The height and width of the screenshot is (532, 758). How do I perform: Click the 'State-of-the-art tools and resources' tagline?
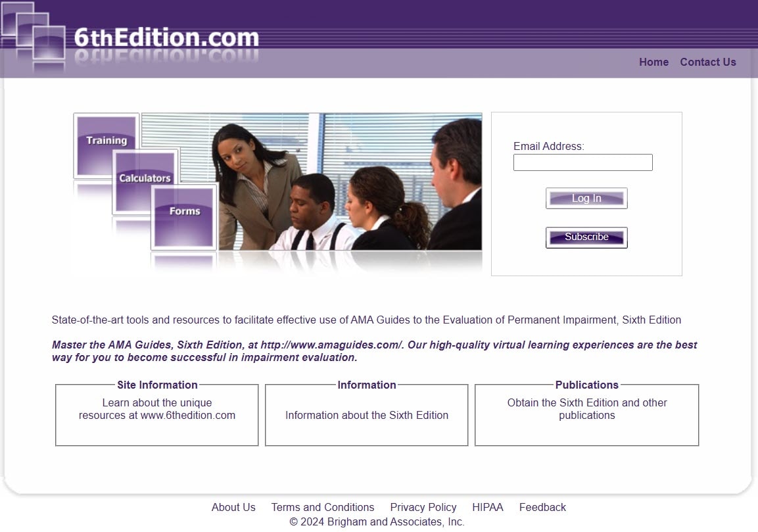[x=366, y=320]
